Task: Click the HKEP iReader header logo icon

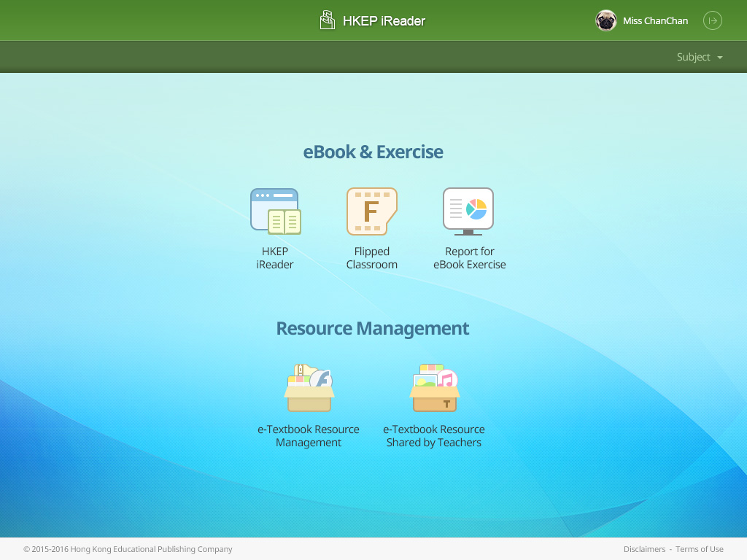Action: pyautogui.click(x=328, y=20)
